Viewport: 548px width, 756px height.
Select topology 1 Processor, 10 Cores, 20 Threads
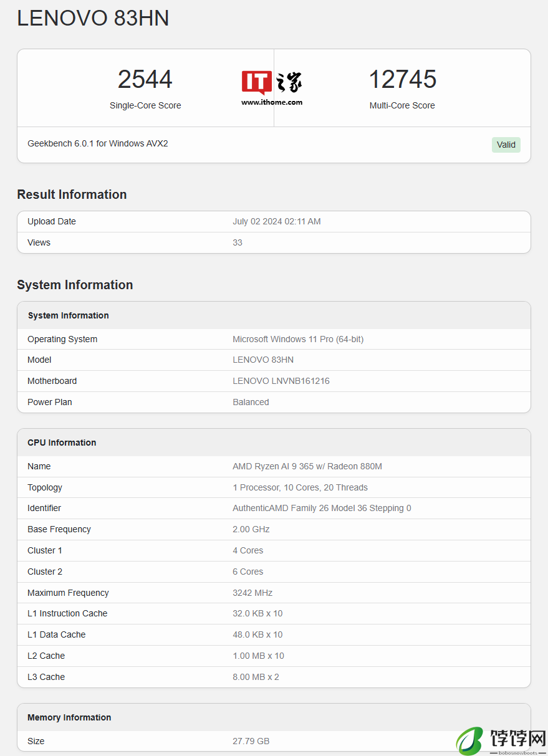click(300, 487)
